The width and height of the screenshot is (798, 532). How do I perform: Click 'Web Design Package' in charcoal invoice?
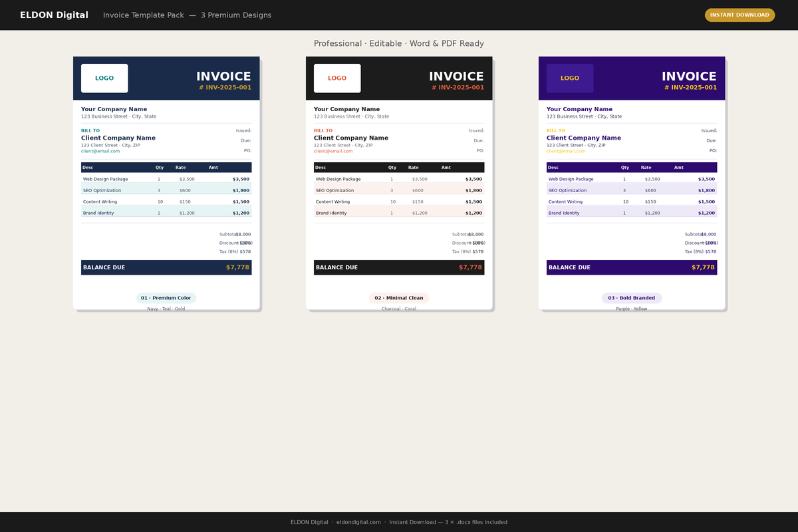click(338, 179)
